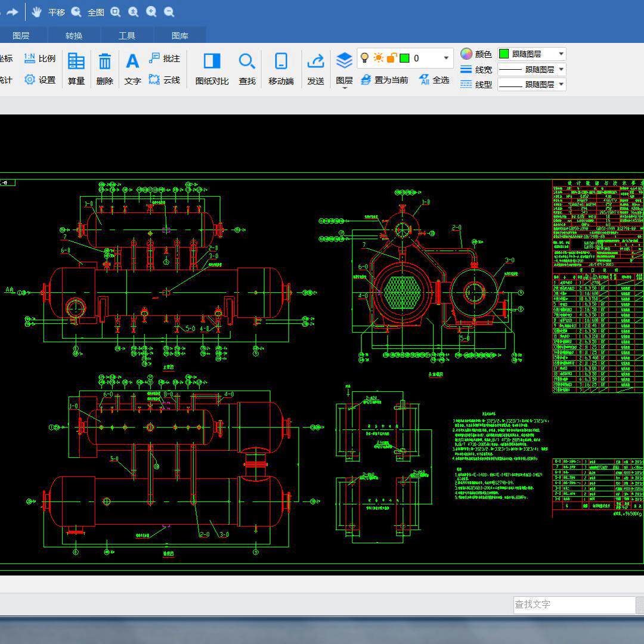Image resolution: width=644 pixels, height=644 pixels.
Task: Switch to the 转换 tab
Action: pos(74,36)
